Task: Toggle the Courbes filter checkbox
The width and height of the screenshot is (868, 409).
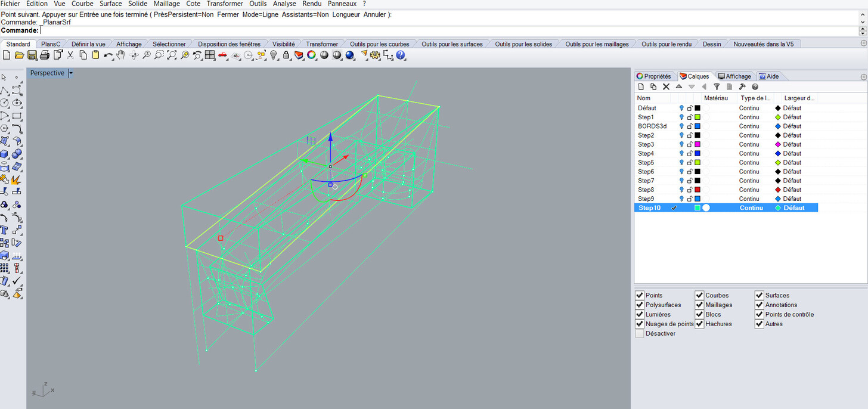Action: (x=699, y=295)
